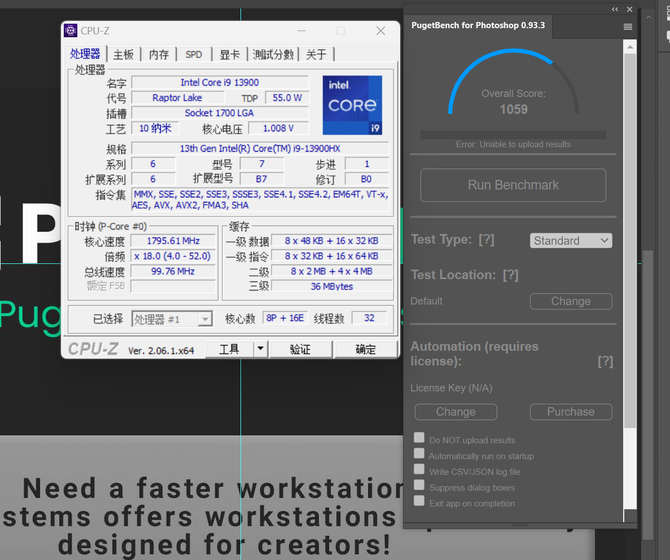Click the TDP value 55.0 W
The width and height of the screenshot is (670, 560).
pyautogui.click(x=287, y=98)
